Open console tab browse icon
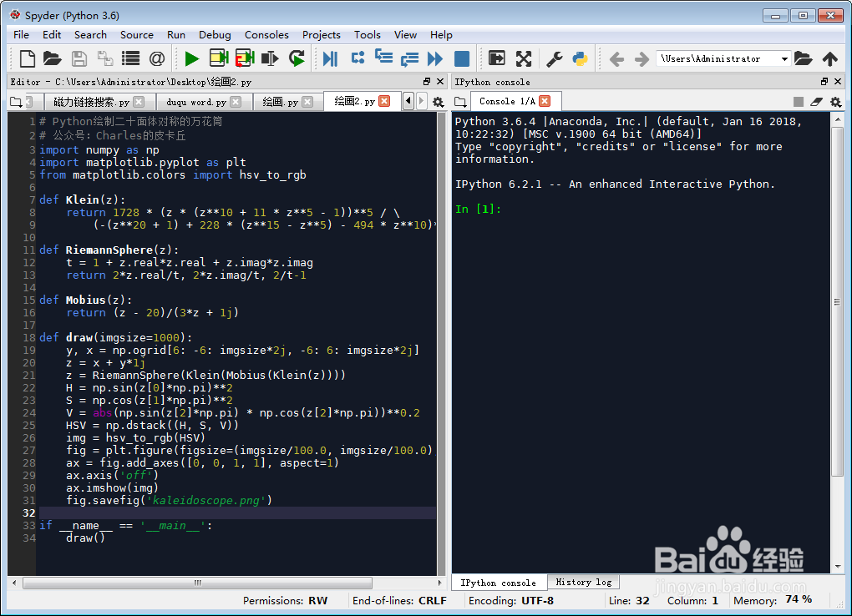 [x=461, y=102]
